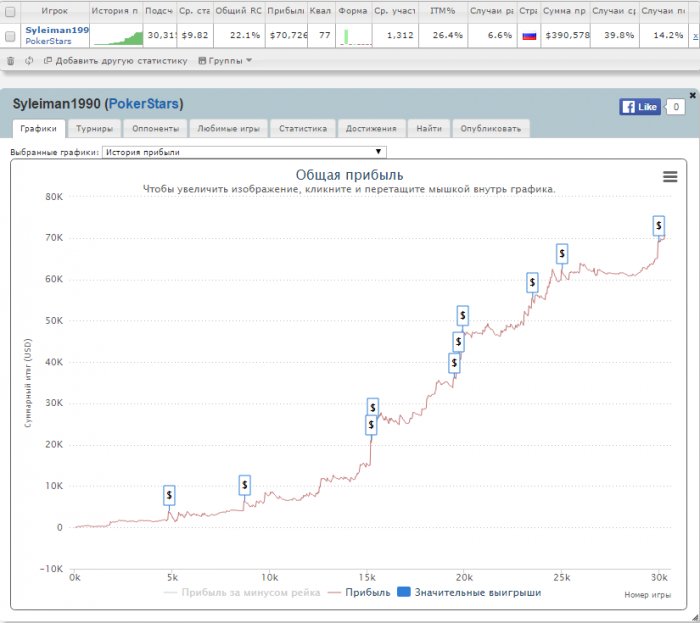
Task: Enable the 'Прибыль за минусом рейка' legend series
Action: pos(236,592)
